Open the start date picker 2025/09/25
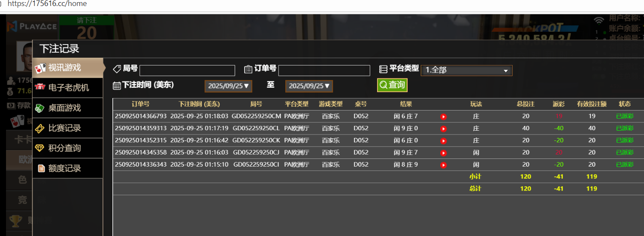Screen dimensions: 644x236 [228, 86]
